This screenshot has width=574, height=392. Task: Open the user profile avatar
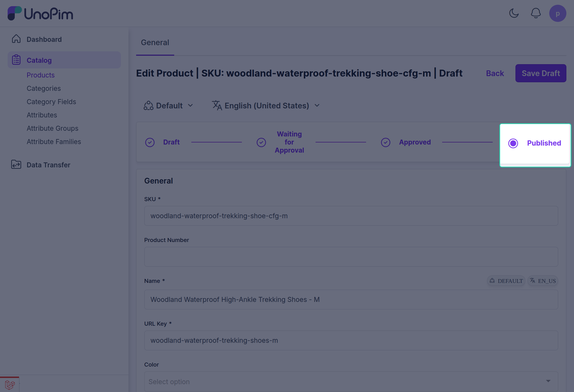click(x=557, y=13)
